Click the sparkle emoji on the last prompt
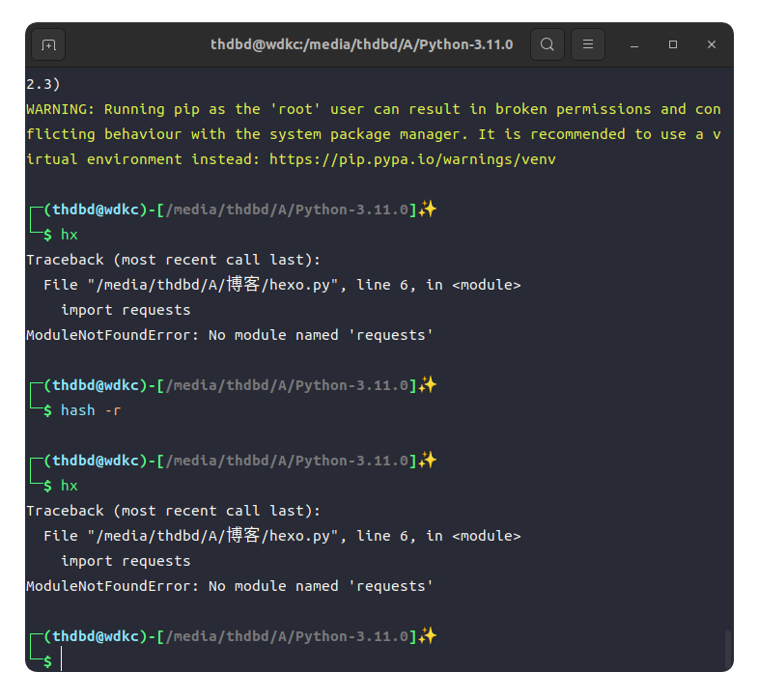 (428, 635)
